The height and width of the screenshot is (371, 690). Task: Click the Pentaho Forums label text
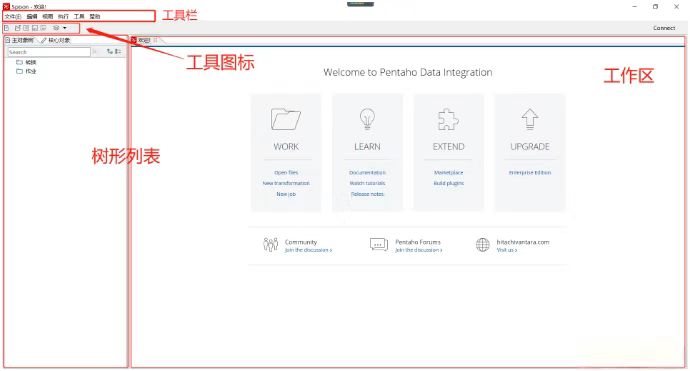[x=418, y=242]
